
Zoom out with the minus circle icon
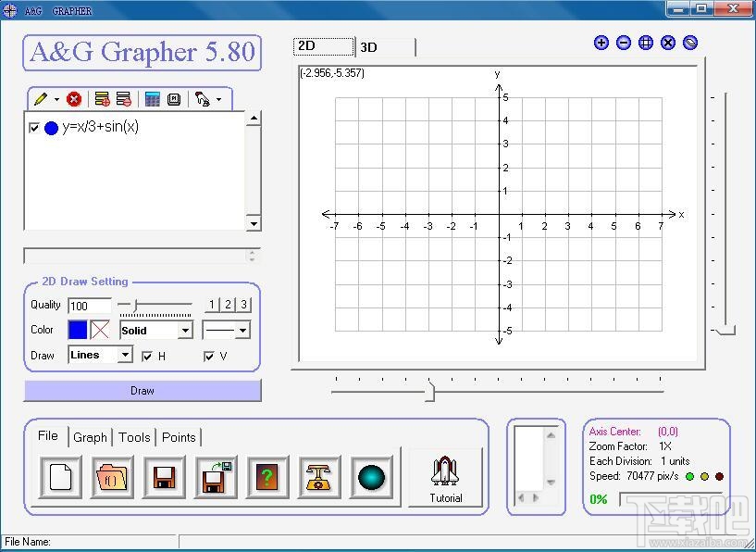pyautogui.click(x=624, y=43)
